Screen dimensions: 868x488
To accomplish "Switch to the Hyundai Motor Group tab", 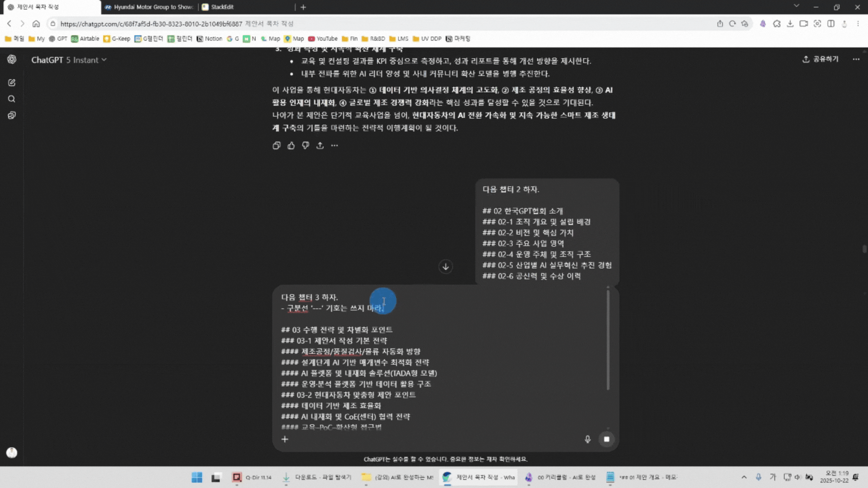I will pos(149,7).
